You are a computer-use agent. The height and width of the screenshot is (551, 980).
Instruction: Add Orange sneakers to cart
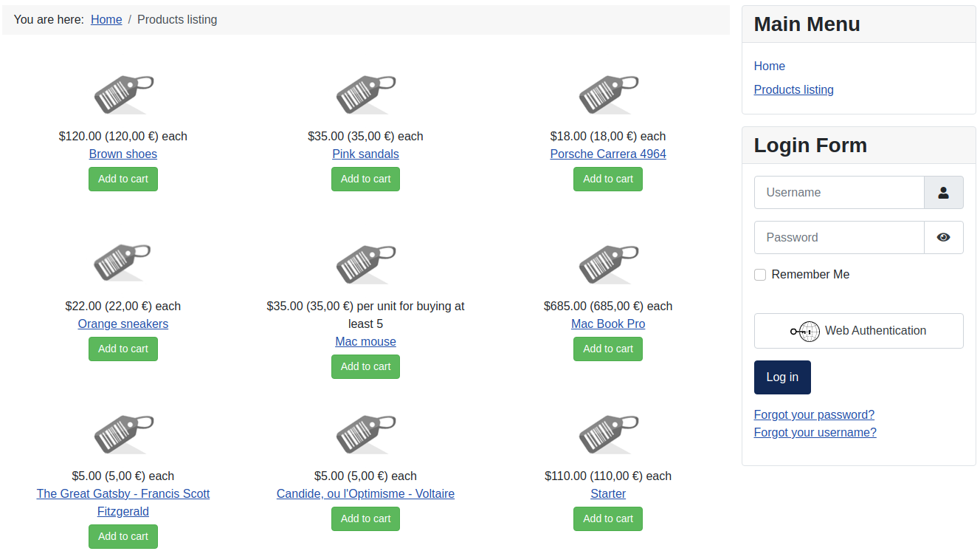tap(123, 349)
